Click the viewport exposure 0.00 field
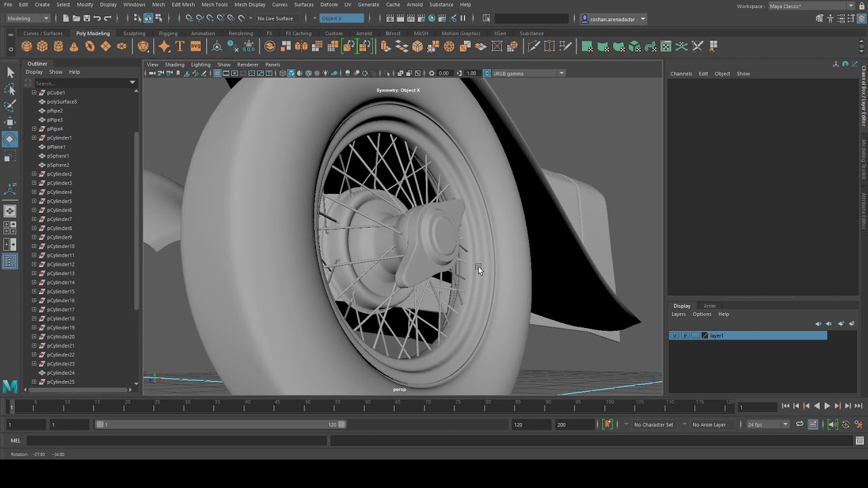Viewport: 868px width, 488px height. click(x=443, y=73)
